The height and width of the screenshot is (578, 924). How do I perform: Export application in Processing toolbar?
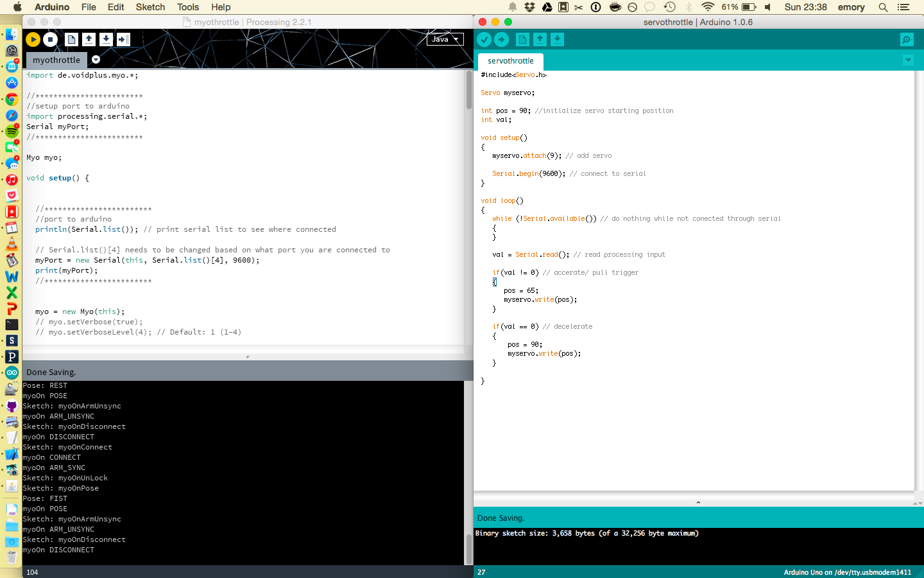click(123, 39)
